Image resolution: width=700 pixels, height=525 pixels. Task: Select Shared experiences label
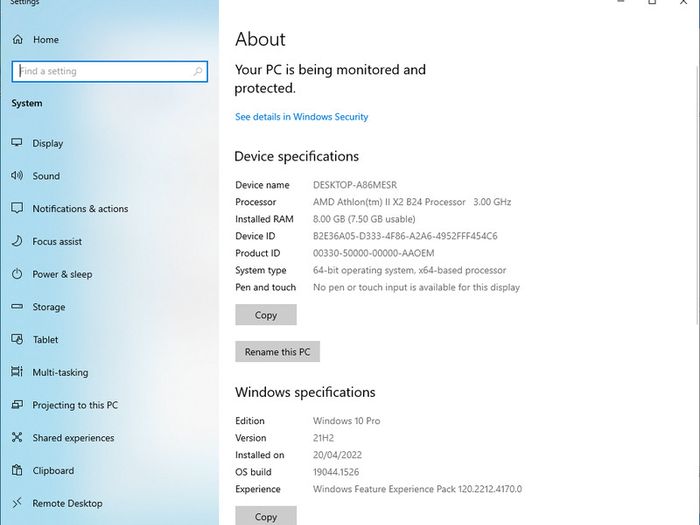coord(73,438)
